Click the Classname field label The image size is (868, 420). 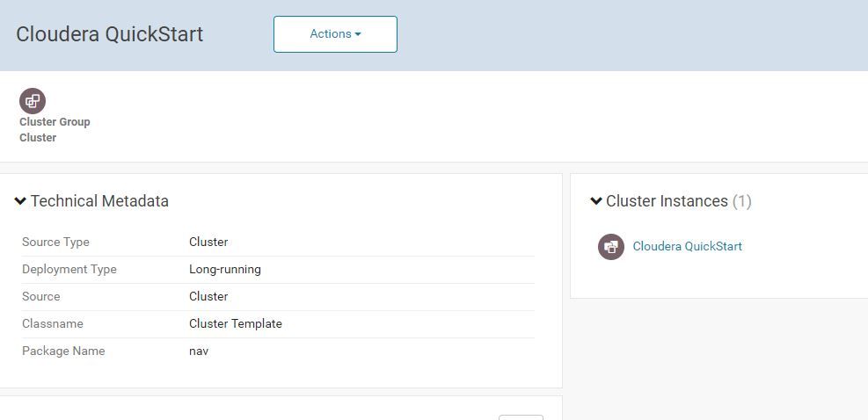coord(53,324)
